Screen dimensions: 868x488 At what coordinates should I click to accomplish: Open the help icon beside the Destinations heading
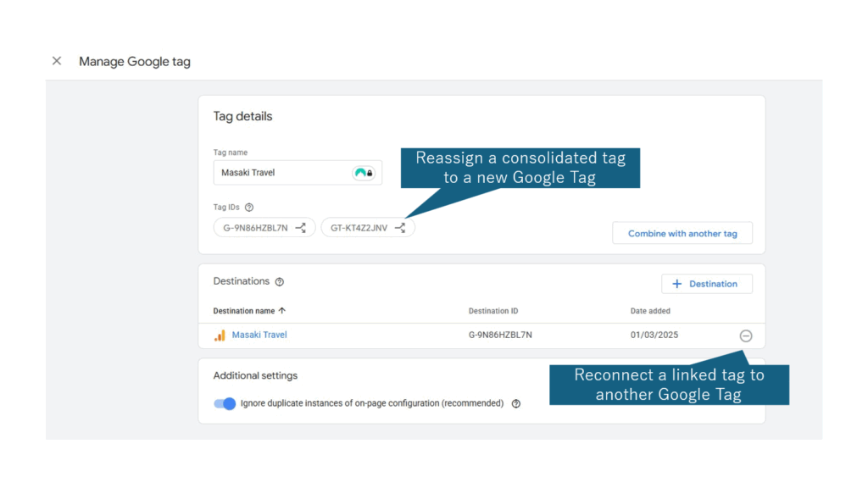[x=280, y=282]
